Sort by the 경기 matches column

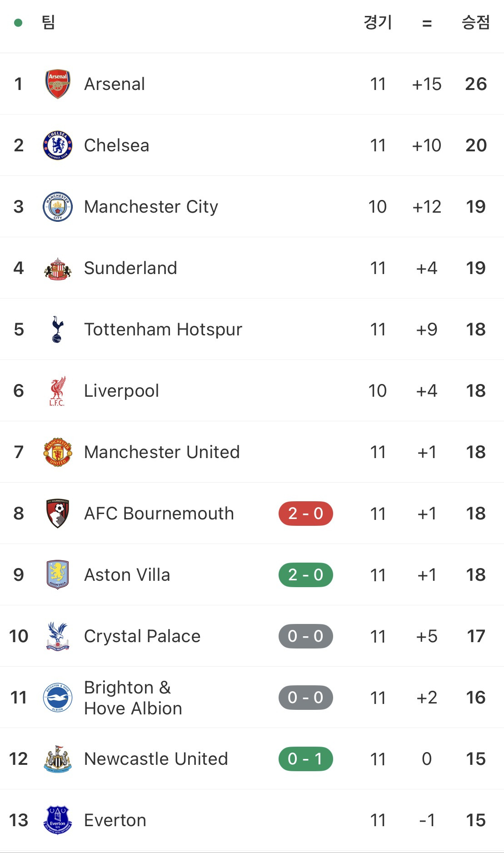[378, 22]
